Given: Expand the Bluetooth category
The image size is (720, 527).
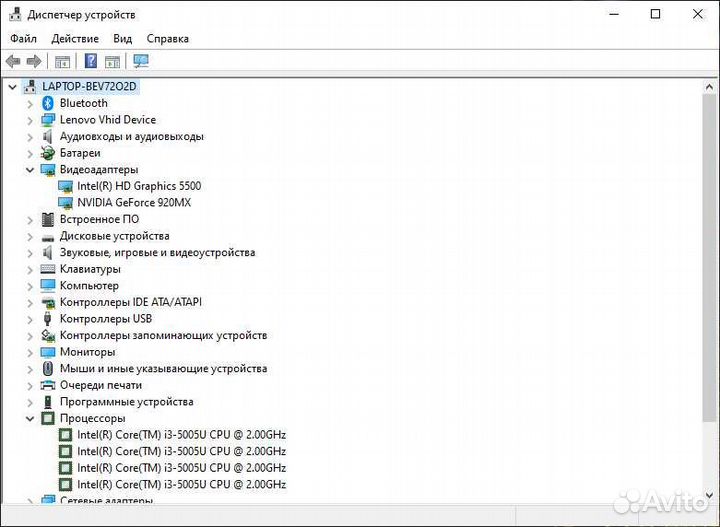Looking at the screenshot, I should pyautogui.click(x=30, y=104).
